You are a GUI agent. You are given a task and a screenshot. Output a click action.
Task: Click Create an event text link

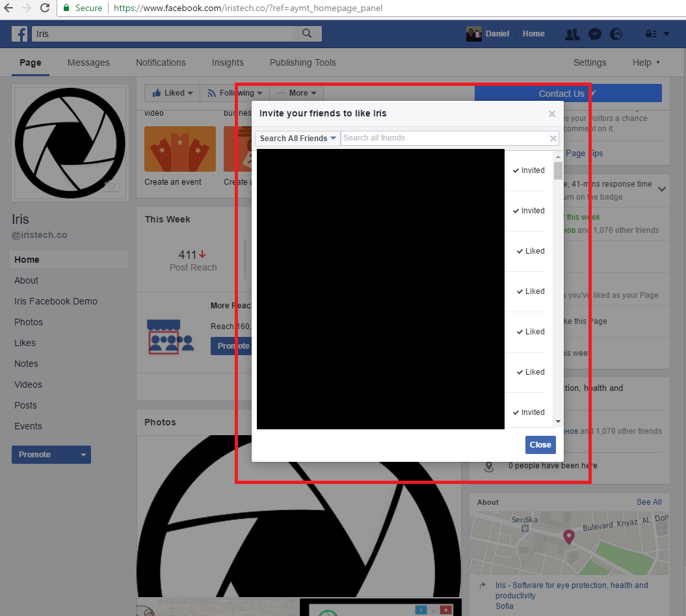173,182
